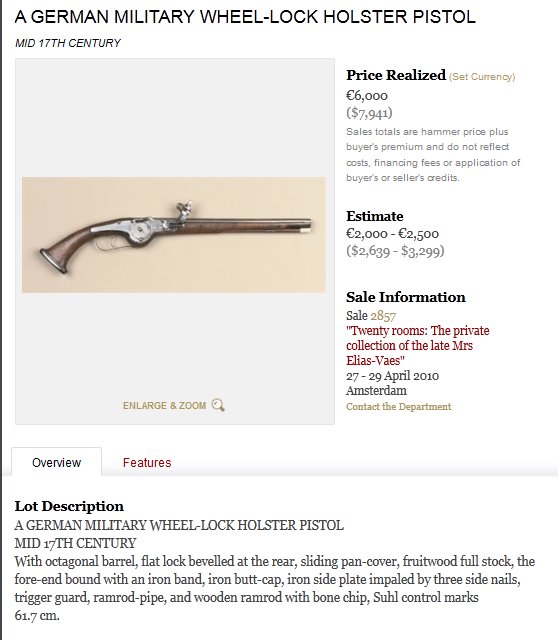This screenshot has width=558, height=640.
Task: Click the MID 17TH CENTURY subtitle under title
Action: click(68, 43)
